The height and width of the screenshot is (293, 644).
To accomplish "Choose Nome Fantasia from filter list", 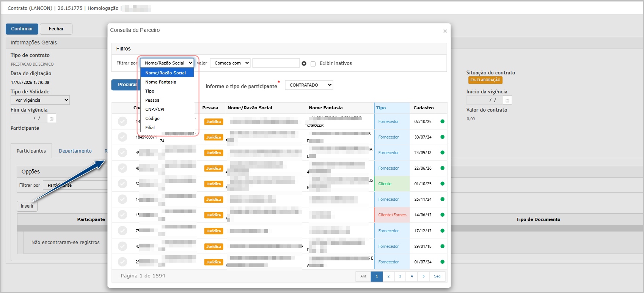I will coord(167,82).
